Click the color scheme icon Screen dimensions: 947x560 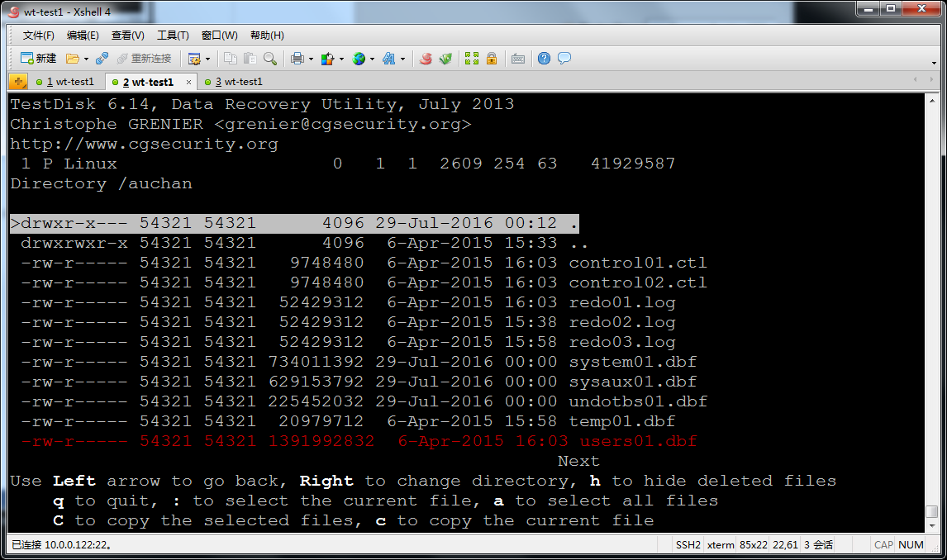pyautogui.click(x=327, y=59)
